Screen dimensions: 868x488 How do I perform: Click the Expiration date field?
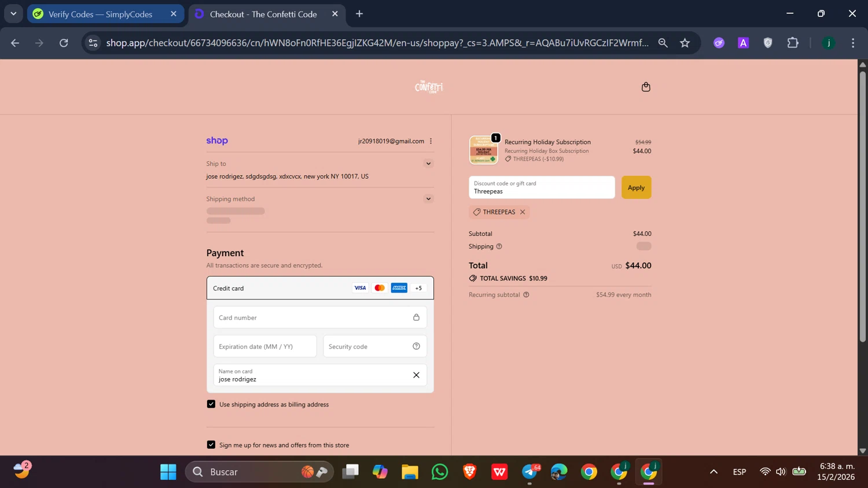coord(265,346)
